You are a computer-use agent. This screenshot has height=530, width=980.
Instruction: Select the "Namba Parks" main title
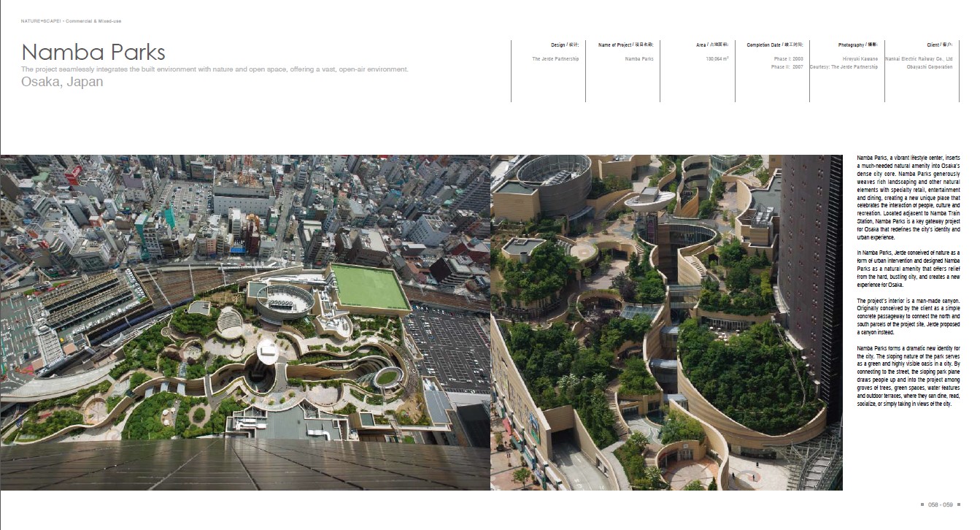[93, 53]
